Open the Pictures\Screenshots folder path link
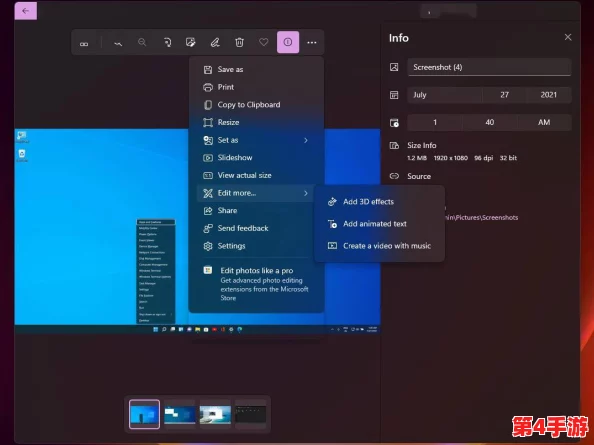The image size is (594, 445). coord(481,218)
